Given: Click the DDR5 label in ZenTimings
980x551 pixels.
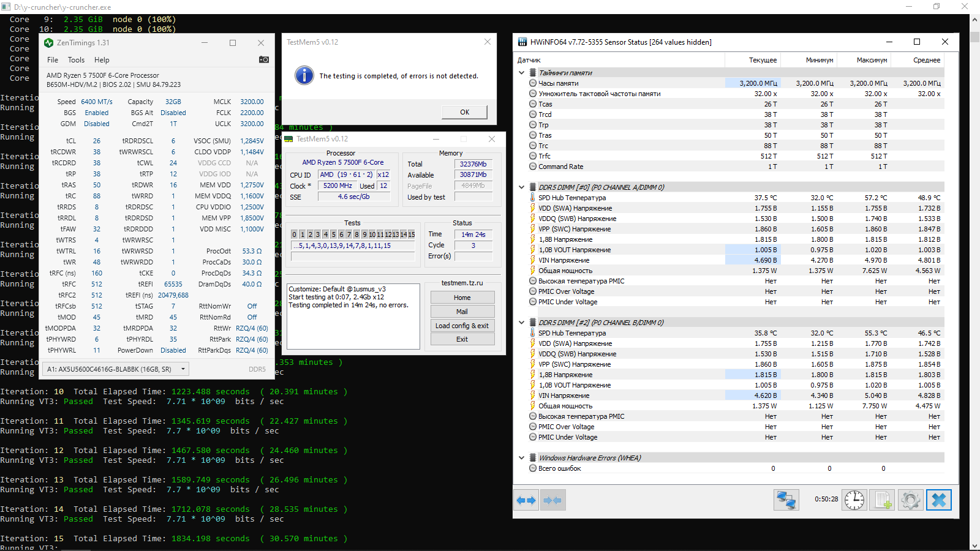Looking at the screenshot, I should pyautogui.click(x=257, y=369).
